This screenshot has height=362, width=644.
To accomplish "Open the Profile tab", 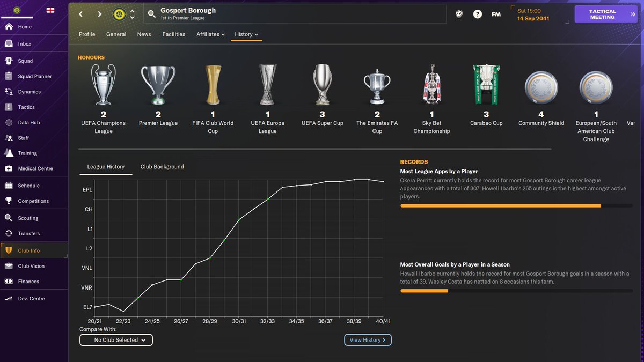I will point(87,34).
